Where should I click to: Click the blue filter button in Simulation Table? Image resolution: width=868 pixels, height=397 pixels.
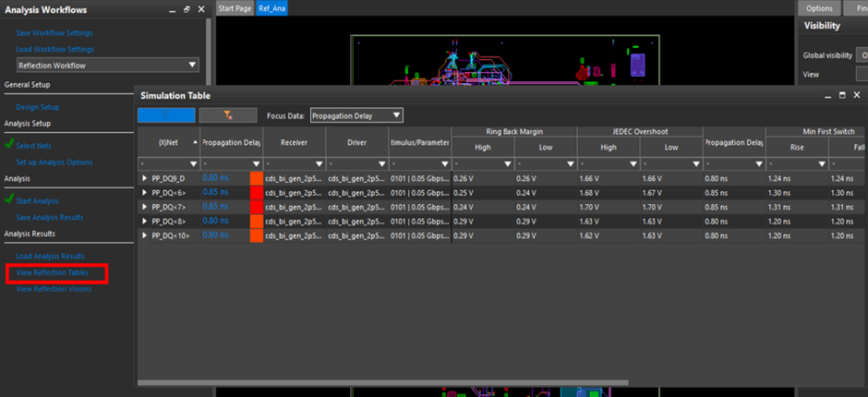point(166,115)
